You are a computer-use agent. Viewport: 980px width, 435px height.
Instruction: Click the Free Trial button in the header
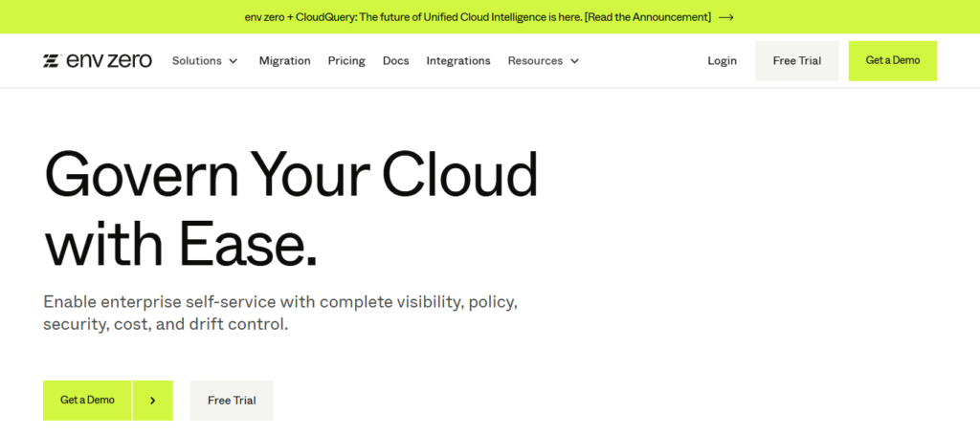tap(796, 61)
